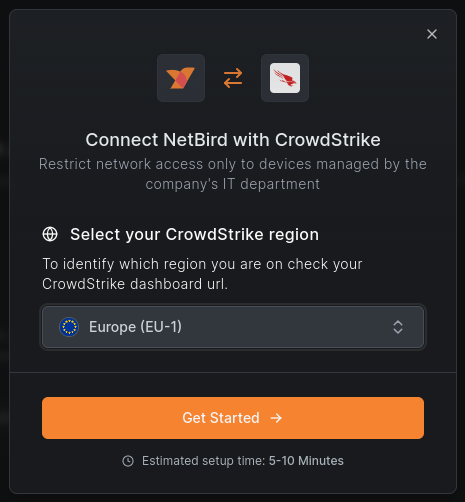Click the 5-10 Minutes duration text
Viewport: 465px width, 502px height.
[306, 461]
